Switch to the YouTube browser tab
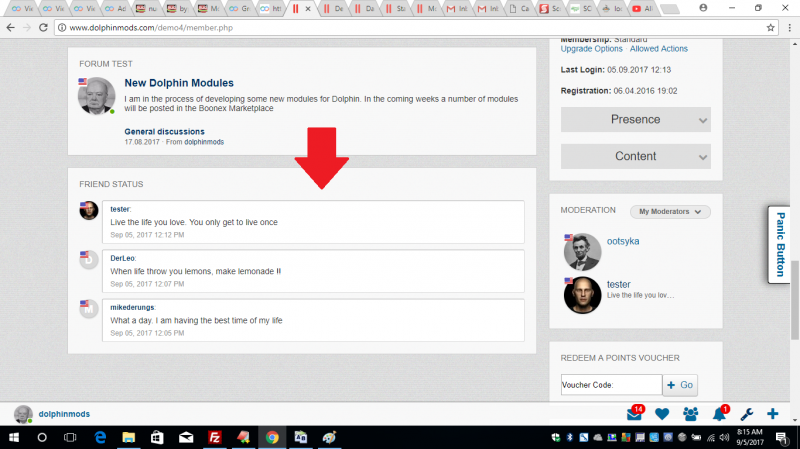 tap(642, 9)
